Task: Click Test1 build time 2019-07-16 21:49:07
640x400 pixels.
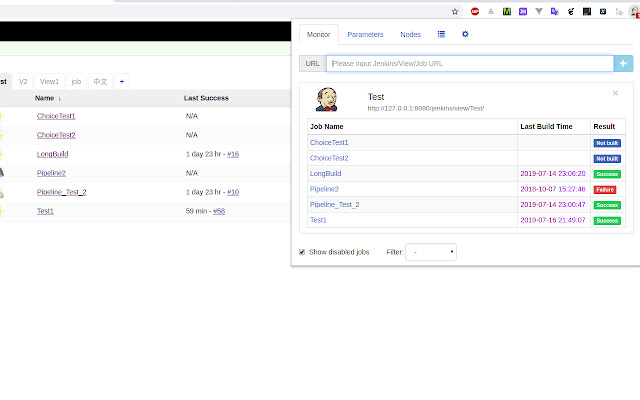Action: tap(553, 220)
